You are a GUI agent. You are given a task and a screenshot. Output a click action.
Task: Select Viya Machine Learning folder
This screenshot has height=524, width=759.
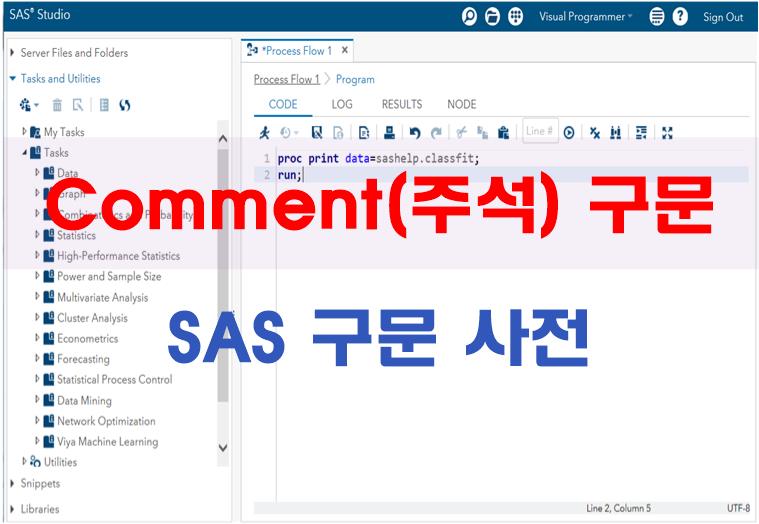(107, 441)
